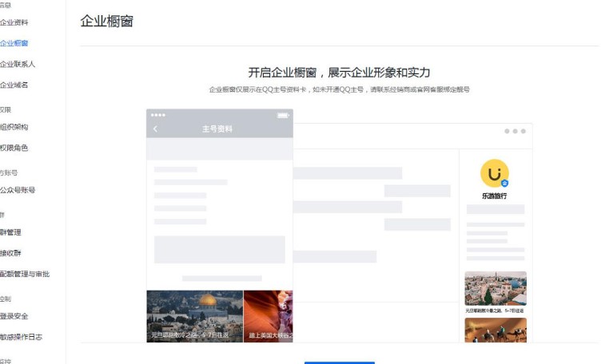Viewport: 605px width, 364px height.
Task: Click the Dome of the Rock photo thumbnail
Action: tap(195, 316)
